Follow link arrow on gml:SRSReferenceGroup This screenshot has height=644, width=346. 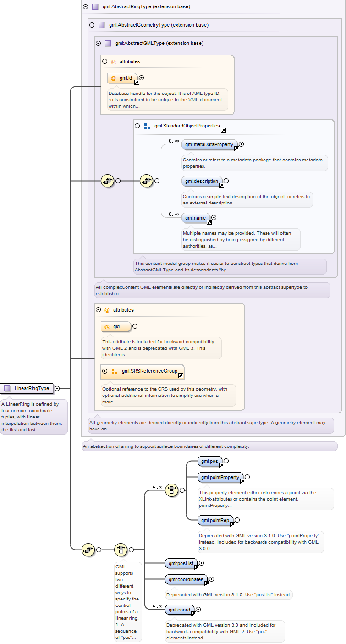click(x=181, y=376)
